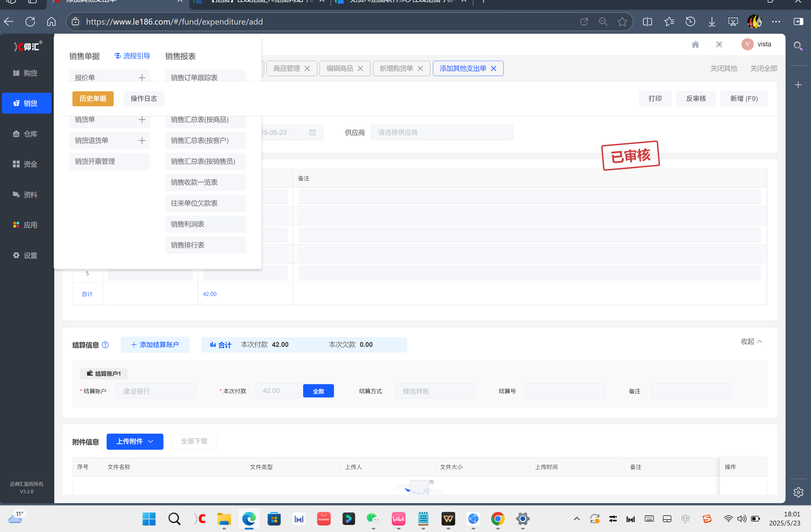Click the 打印 button
This screenshot has height=532, width=811.
tap(655, 98)
